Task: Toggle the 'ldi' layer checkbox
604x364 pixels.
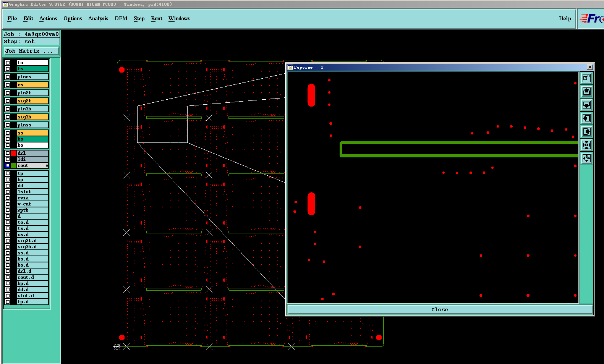Action: pos(8,159)
